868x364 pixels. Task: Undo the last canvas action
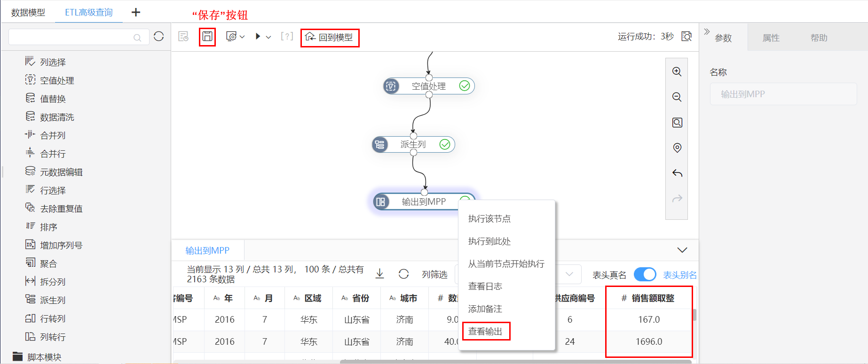[677, 173]
